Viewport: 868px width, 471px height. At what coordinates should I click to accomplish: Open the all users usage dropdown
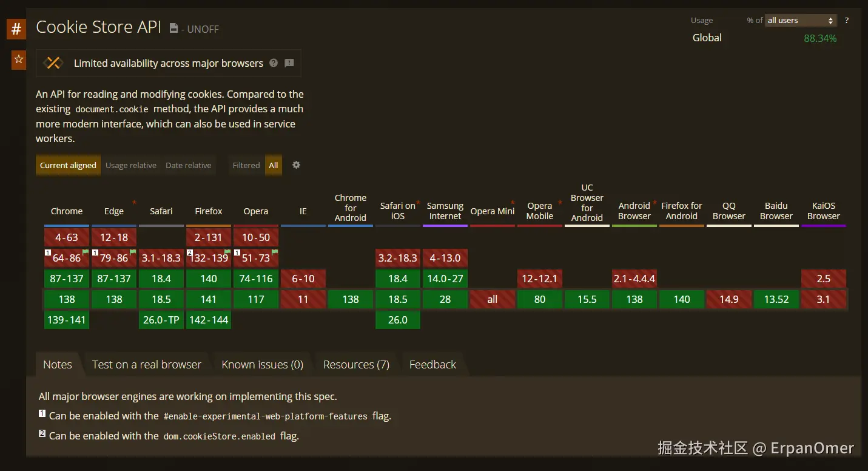(x=801, y=21)
